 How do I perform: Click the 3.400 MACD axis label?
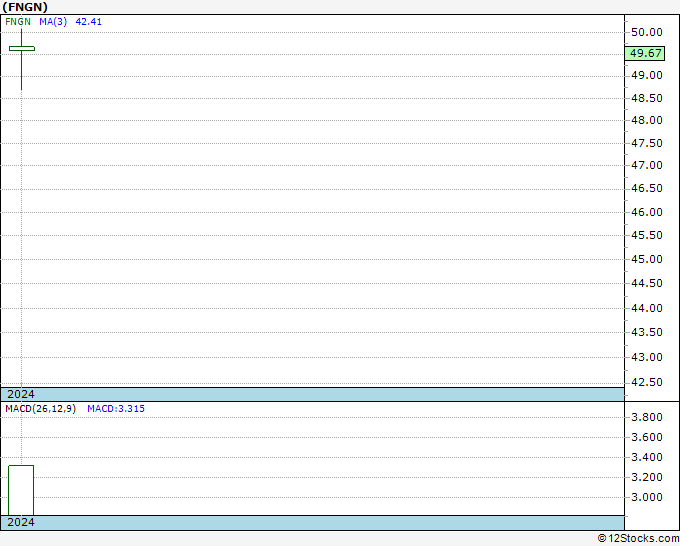(647, 457)
